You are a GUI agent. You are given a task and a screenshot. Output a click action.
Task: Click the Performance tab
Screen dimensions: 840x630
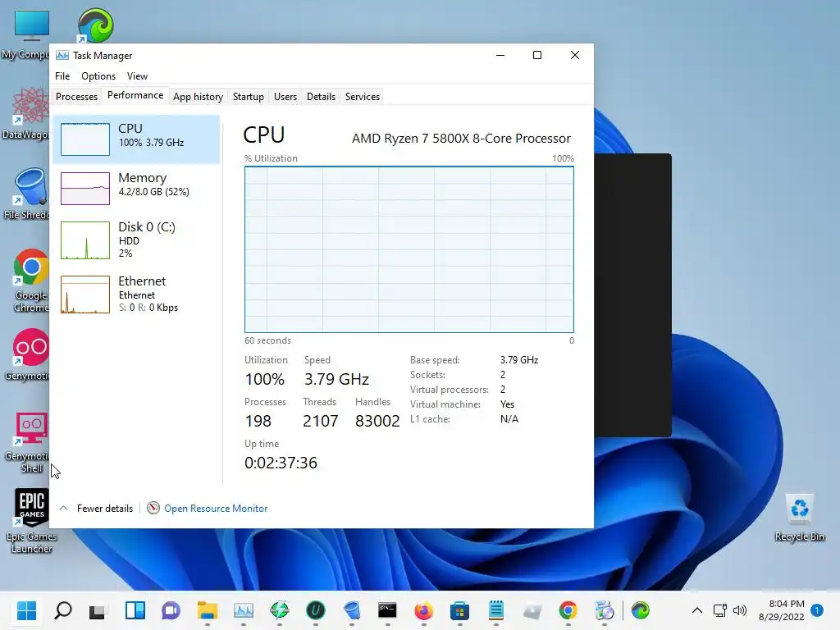(x=135, y=95)
